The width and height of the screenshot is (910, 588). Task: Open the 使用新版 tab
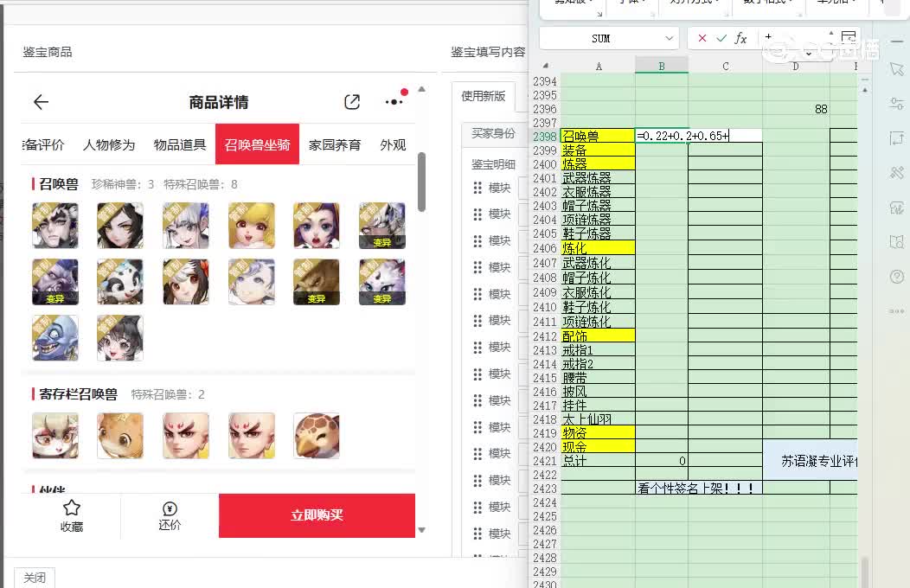[483, 96]
